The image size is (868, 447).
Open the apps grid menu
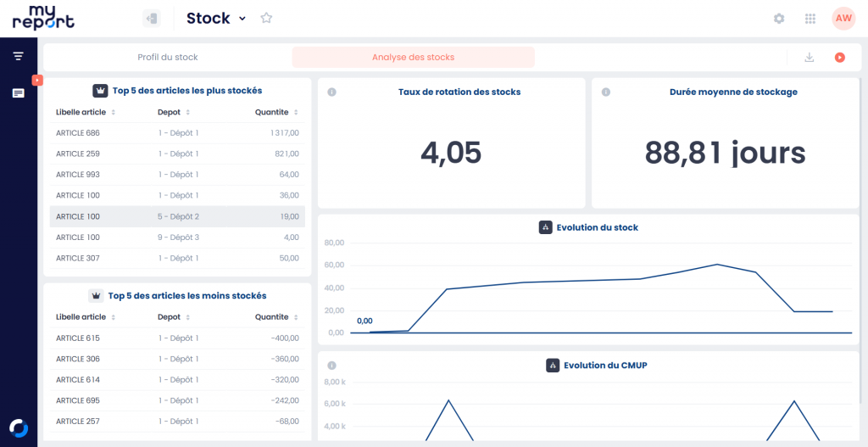[810, 19]
